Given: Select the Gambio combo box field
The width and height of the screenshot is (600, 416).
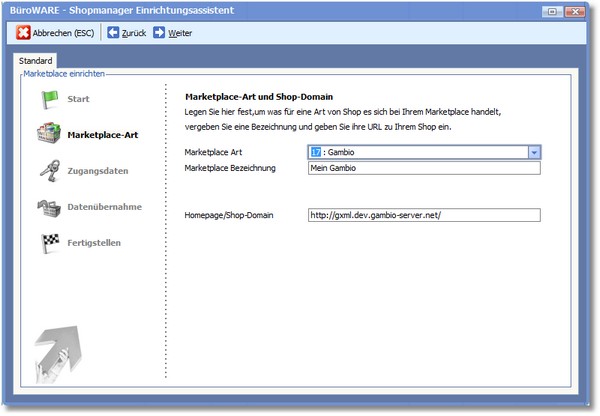Looking at the screenshot, I should tap(418, 152).
